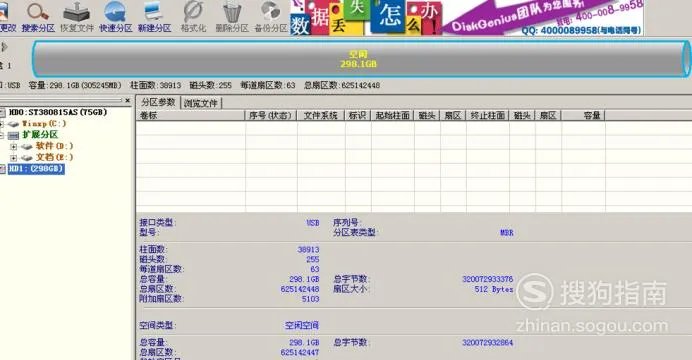Click the 保存更改 icon at toolbar start
The image size is (692, 360).
pos(5,12)
